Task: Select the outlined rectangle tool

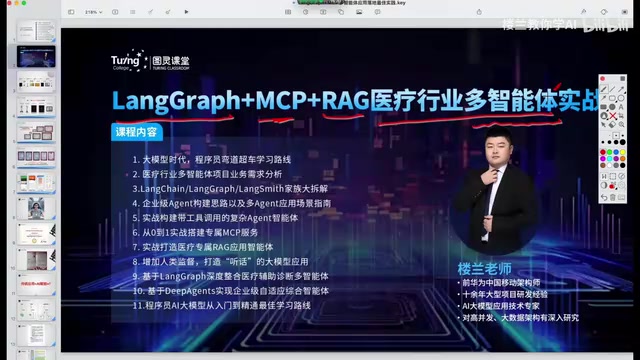Action: [612, 98]
